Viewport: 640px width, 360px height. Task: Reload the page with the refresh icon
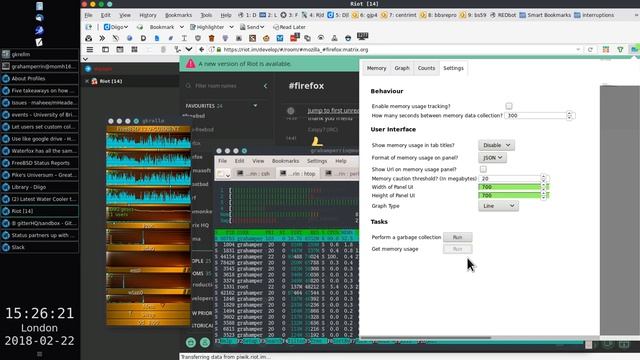click(x=590, y=49)
